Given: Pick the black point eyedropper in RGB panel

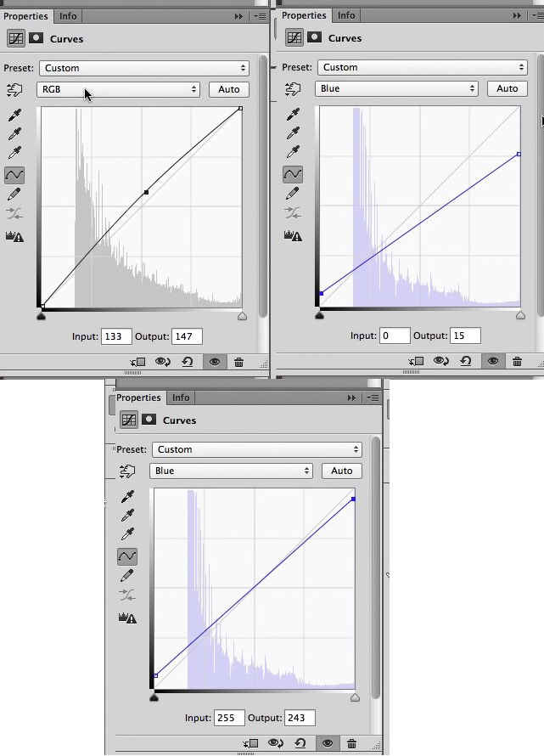Looking at the screenshot, I should (x=15, y=116).
